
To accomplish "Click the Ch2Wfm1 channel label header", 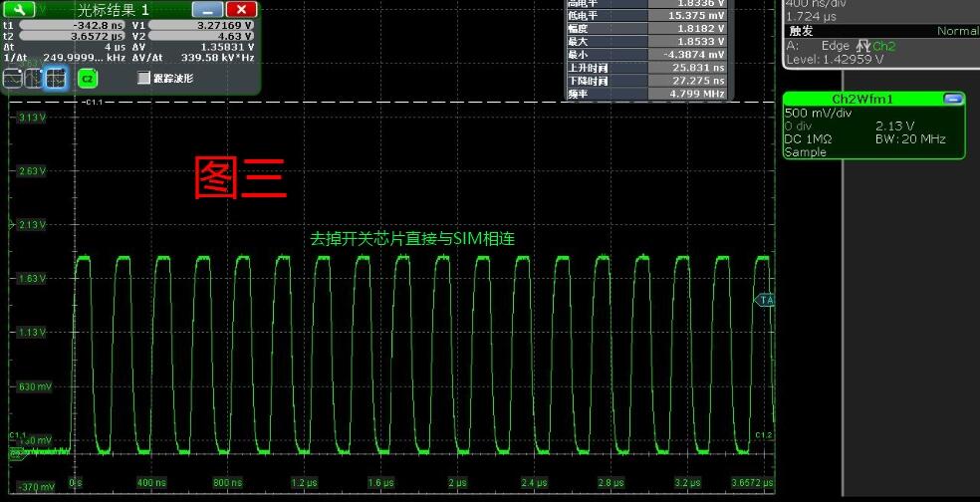I will click(x=862, y=99).
